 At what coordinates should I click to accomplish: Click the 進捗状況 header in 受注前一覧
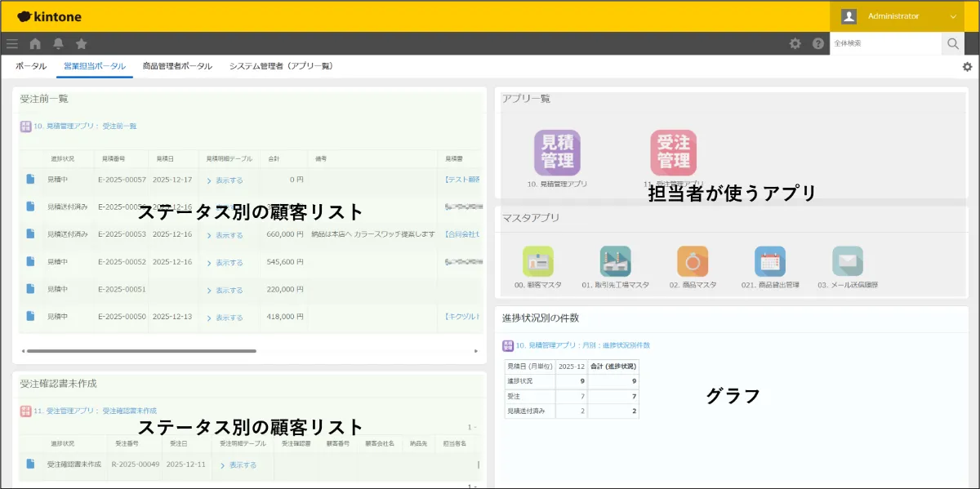click(62, 158)
